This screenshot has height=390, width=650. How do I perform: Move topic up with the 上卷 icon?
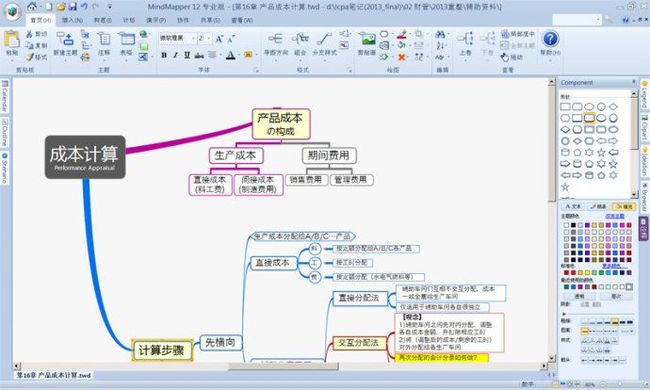coord(465,44)
